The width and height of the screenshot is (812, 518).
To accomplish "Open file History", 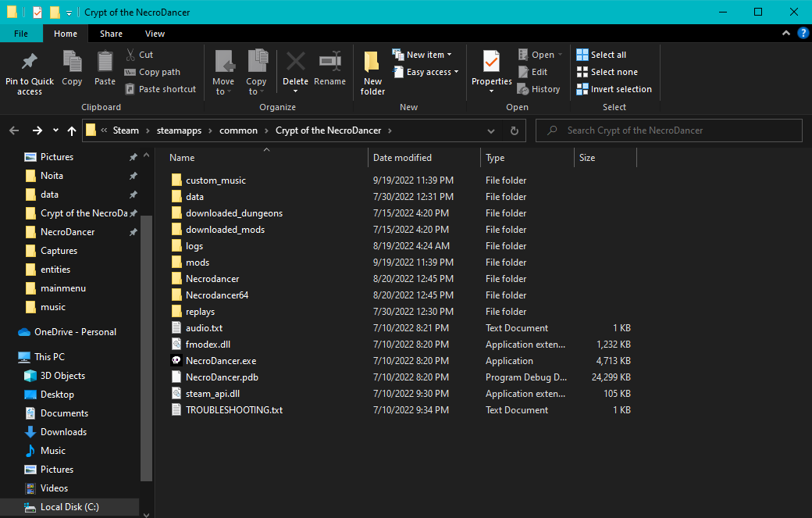I will click(539, 89).
